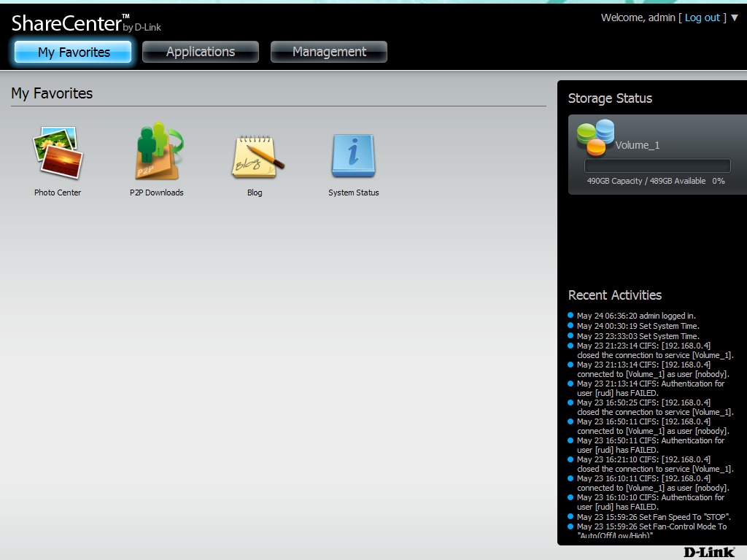Viewport: 747px width, 560px height.
Task: Click the Volume_1 disks icon
Action: point(595,138)
